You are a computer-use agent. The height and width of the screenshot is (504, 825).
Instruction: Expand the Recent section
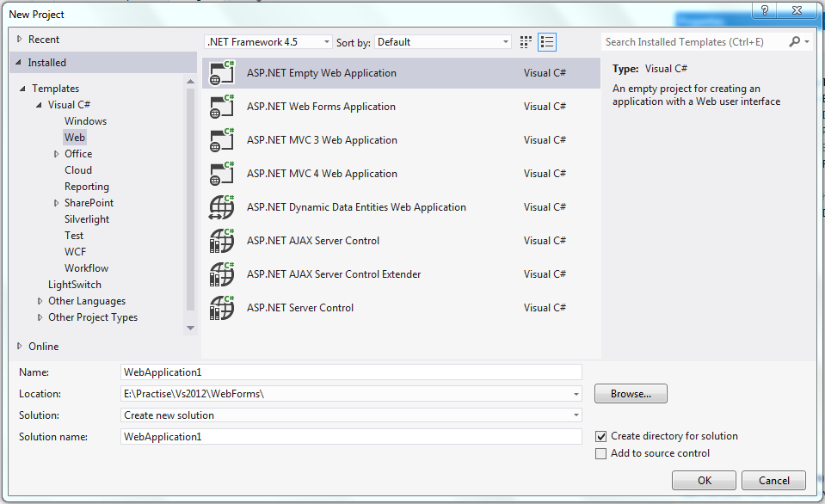20,39
